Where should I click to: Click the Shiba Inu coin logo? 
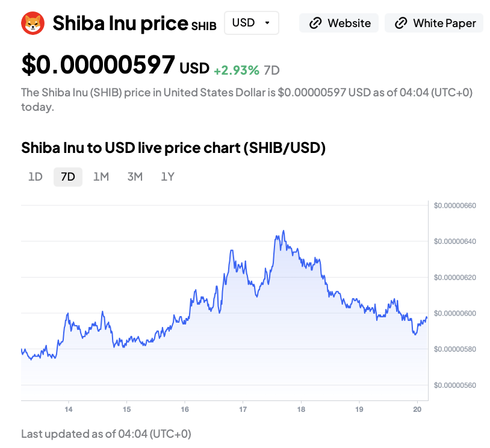pos(33,23)
